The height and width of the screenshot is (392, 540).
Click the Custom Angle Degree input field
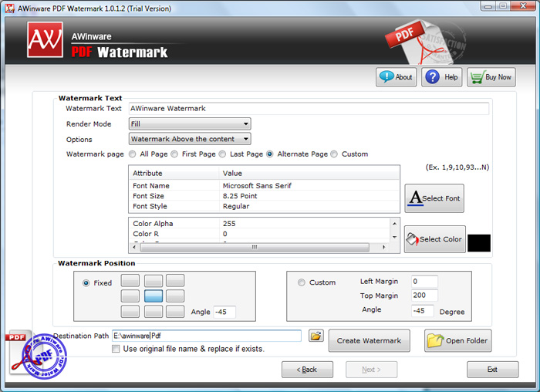click(423, 311)
